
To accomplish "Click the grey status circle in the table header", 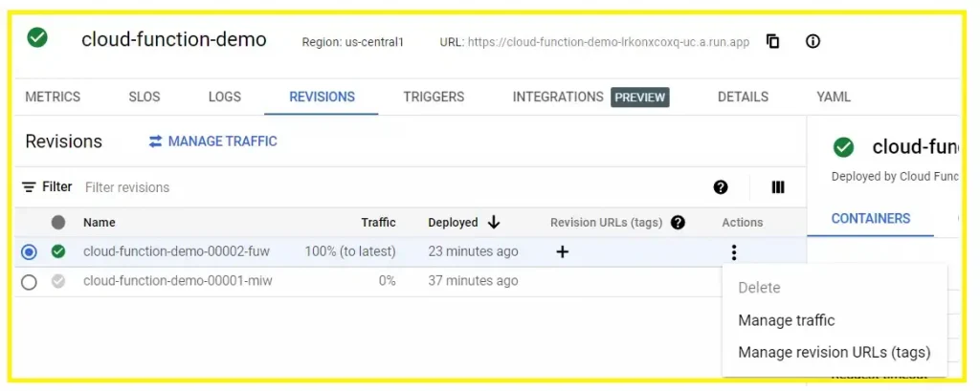I will pyautogui.click(x=58, y=223).
